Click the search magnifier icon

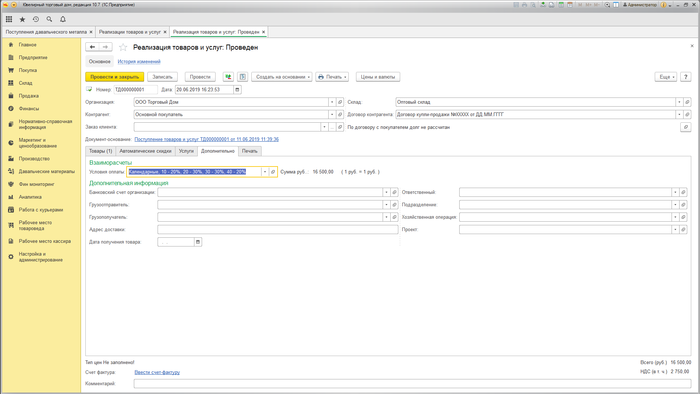49,19
